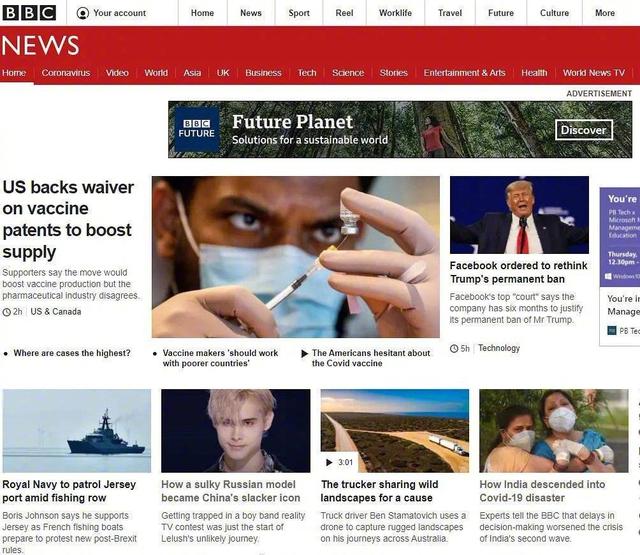Open the Sport tab in top navigation

pyautogui.click(x=299, y=13)
